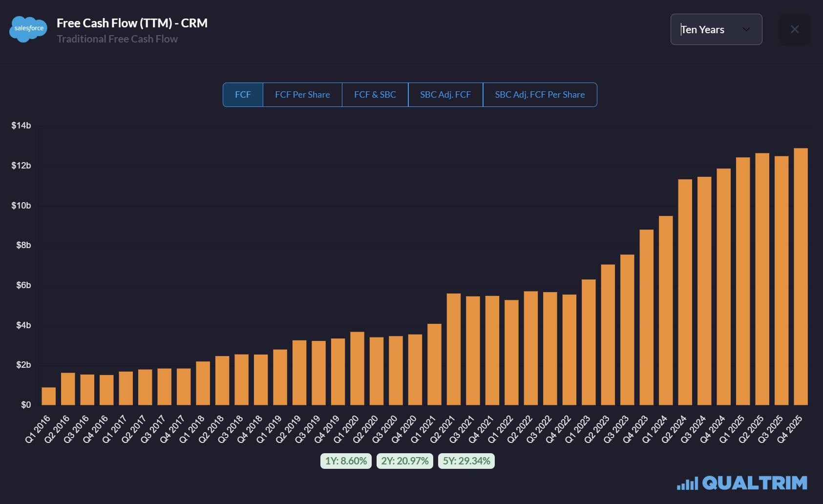Open the SBC Adj. FCF tab
823x504 pixels.
(x=445, y=95)
